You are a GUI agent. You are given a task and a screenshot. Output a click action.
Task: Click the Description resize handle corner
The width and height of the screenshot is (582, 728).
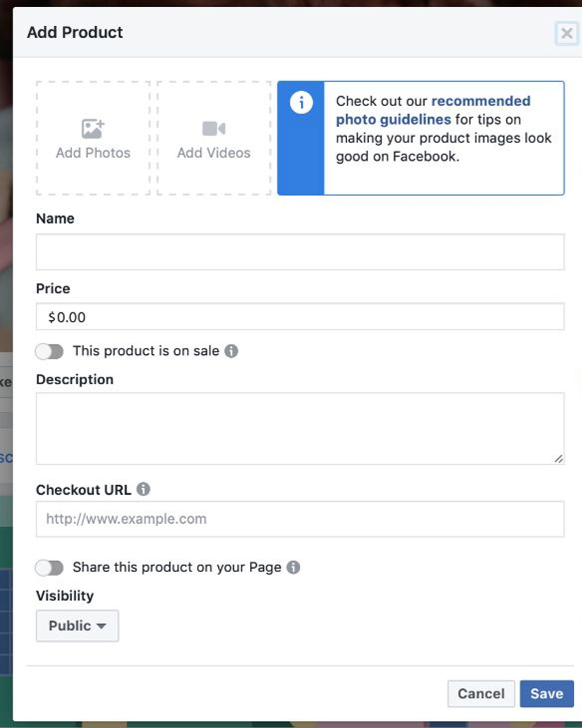tap(559, 459)
